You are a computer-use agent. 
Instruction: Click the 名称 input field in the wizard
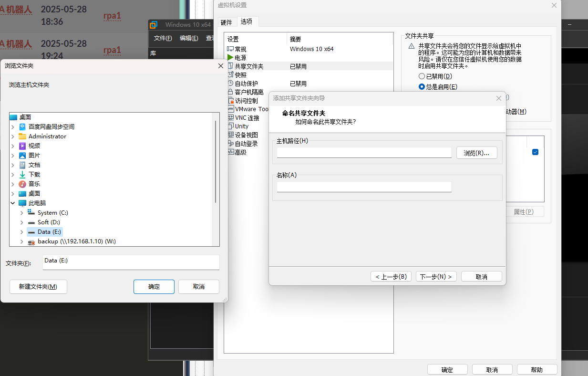pyautogui.click(x=364, y=187)
